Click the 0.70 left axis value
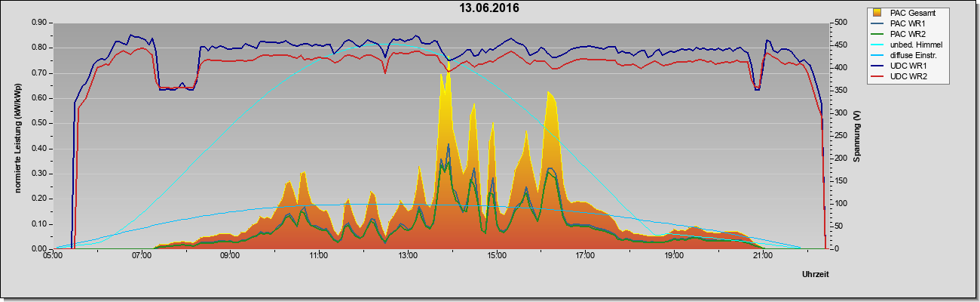The image size is (980, 302). [x=38, y=73]
